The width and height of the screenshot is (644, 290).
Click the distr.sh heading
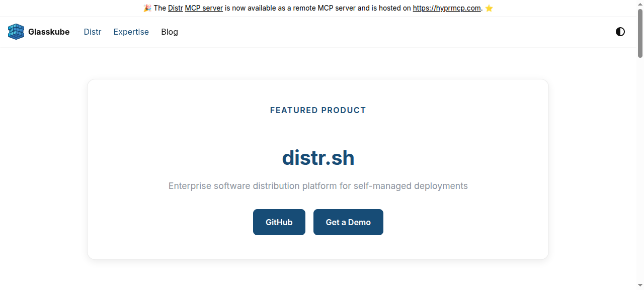[x=318, y=158]
